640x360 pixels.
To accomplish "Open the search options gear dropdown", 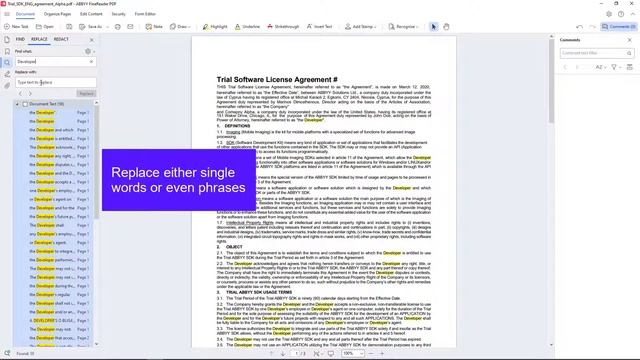I will pos(89,51).
